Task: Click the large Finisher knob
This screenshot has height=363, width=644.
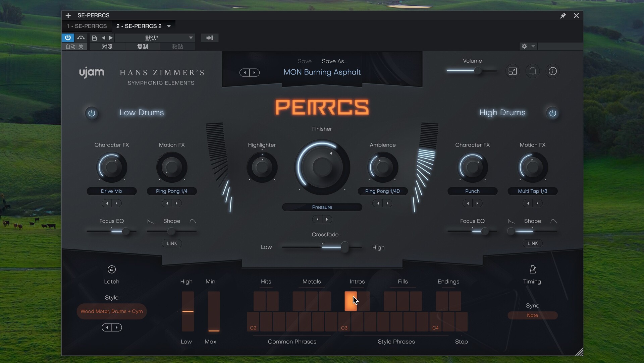Action: pos(322,167)
